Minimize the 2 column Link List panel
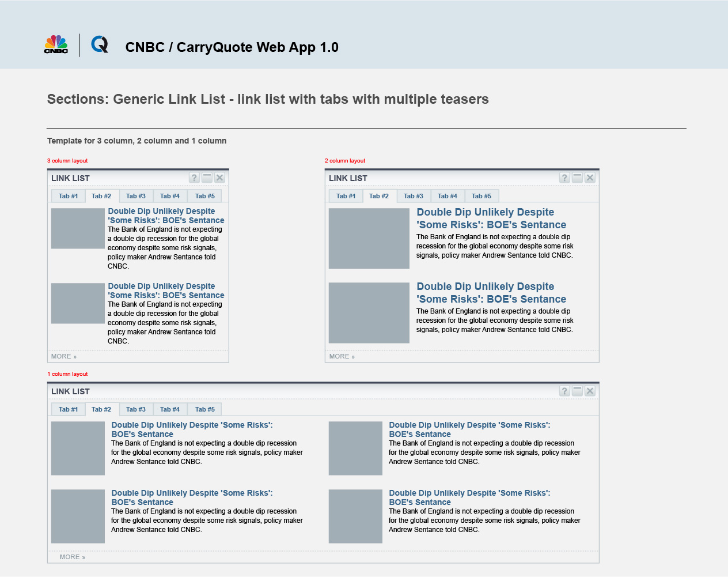This screenshot has width=728, height=577. (578, 178)
